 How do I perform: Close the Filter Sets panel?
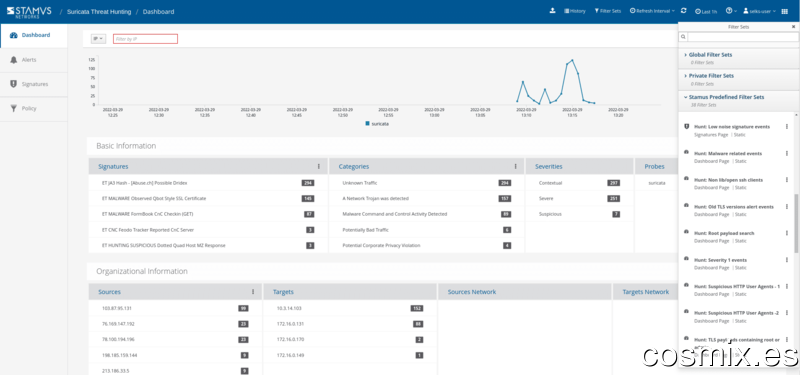(793, 27)
